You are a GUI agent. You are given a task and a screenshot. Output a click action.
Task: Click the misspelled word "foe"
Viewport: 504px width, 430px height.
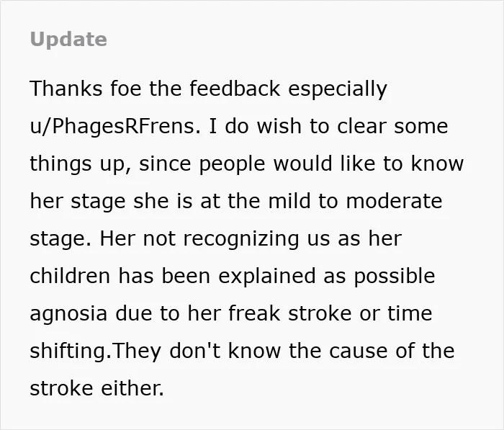click(x=126, y=89)
